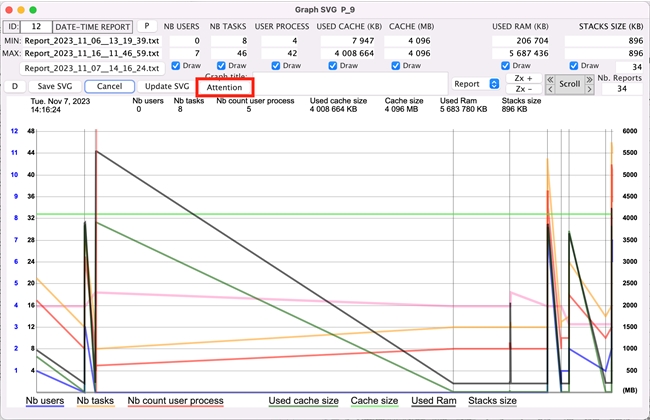The width and height of the screenshot is (650, 420).
Task: Toggle Draw checkbox under NB USERS
Action: (x=178, y=67)
